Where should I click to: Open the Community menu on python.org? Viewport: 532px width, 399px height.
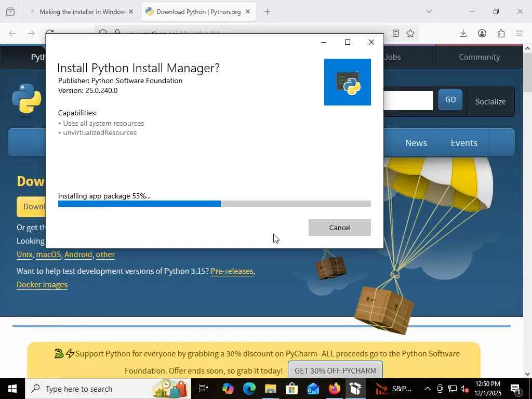(x=480, y=57)
